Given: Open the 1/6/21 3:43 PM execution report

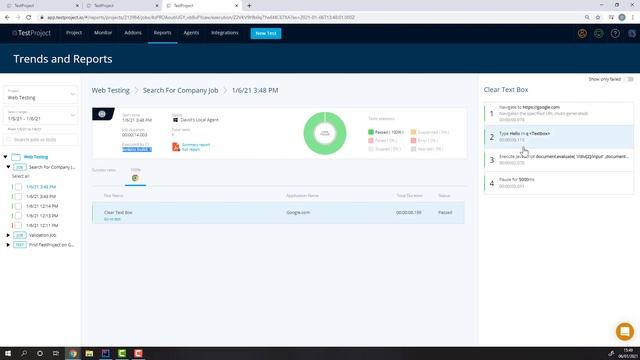Looking at the screenshot, I should tap(41, 196).
